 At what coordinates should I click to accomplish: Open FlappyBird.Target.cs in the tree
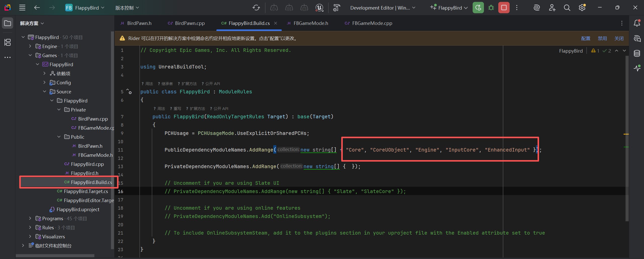pyautogui.click(x=86, y=191)
